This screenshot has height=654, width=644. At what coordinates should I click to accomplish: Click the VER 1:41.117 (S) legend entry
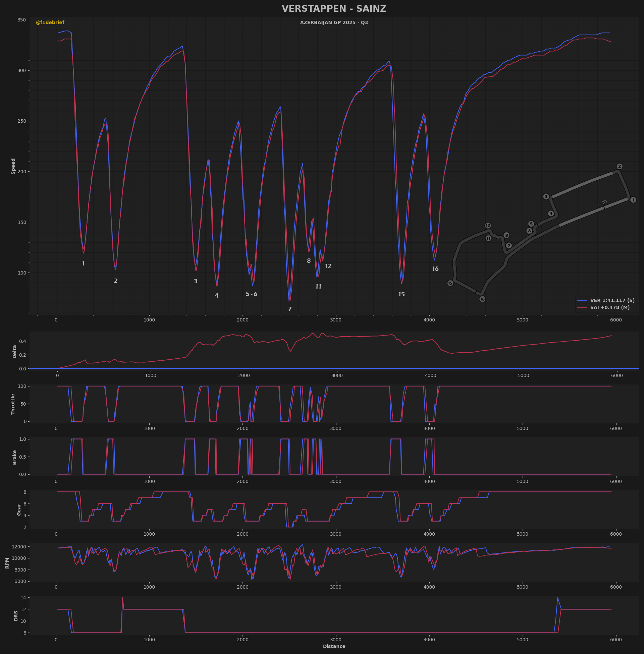pos(612,300)
